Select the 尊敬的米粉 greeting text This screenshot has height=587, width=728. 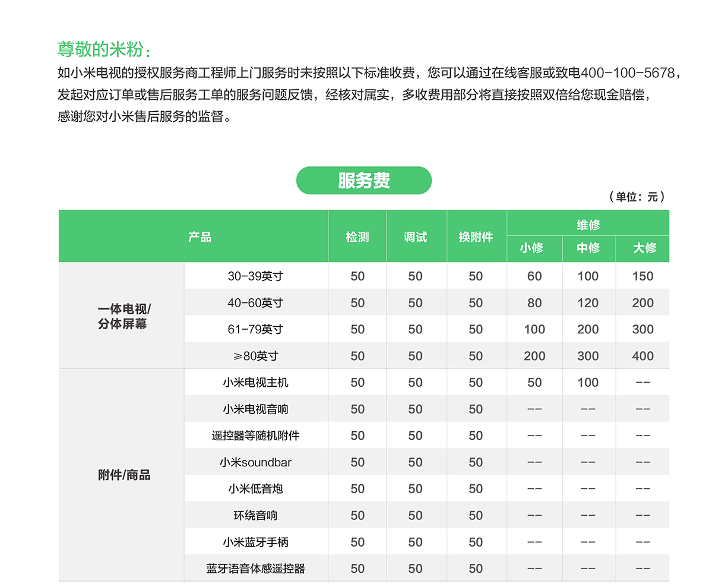[x=104, y=49]
